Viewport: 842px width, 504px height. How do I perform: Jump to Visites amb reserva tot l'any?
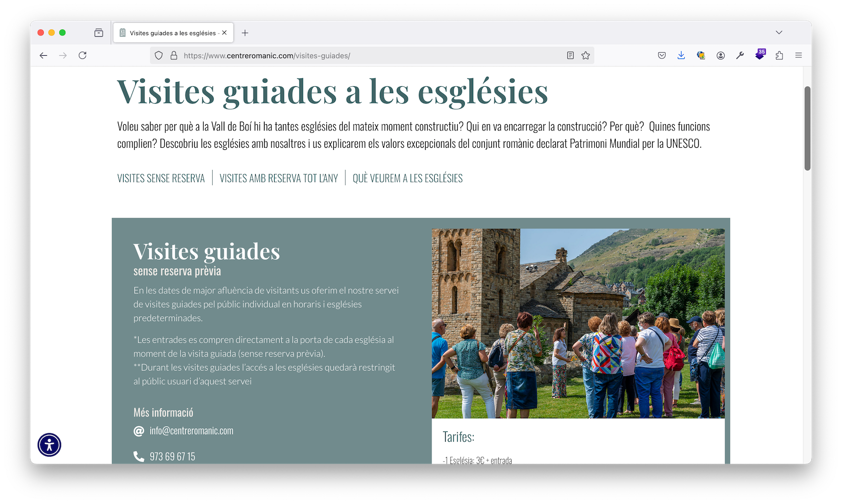pos(278,178)
